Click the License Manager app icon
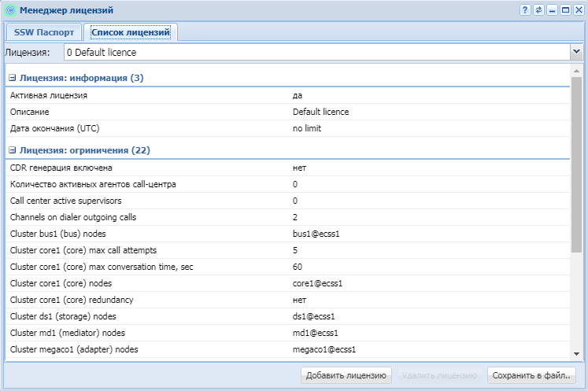This screenshot has width=588, height=391. click(9, 10)
